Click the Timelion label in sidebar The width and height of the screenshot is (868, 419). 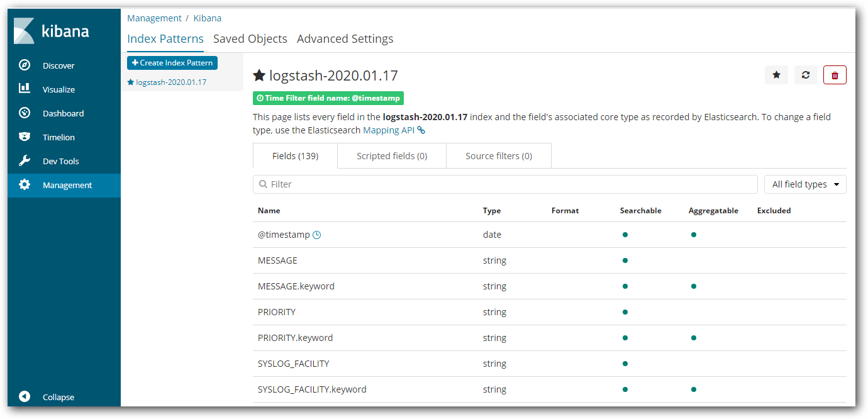point(59,137)
